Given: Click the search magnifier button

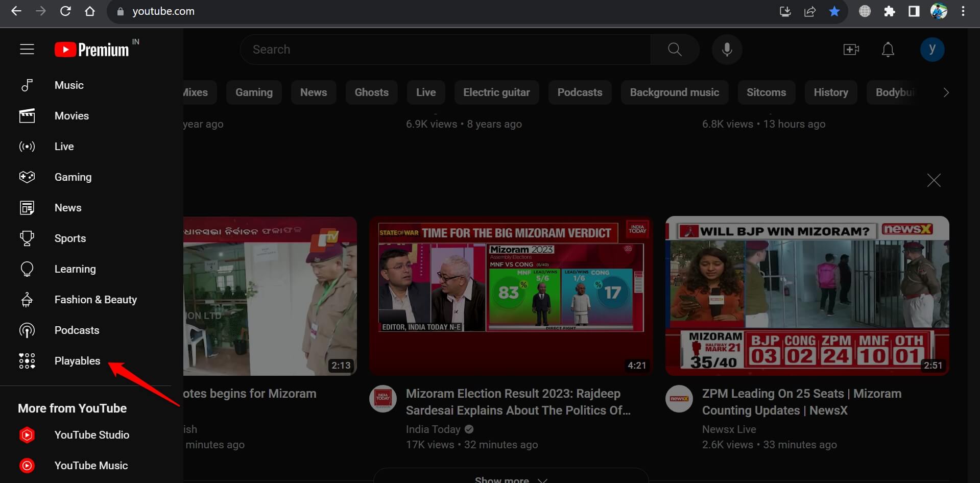Looking at the screenshot, I should (x=675, y=50).
